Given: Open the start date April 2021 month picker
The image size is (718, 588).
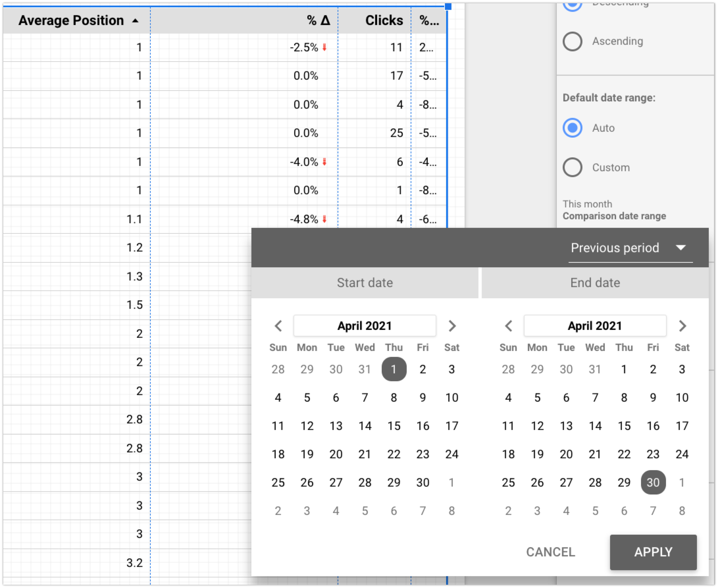Looking at the screenshot, I should pos(365,326).
